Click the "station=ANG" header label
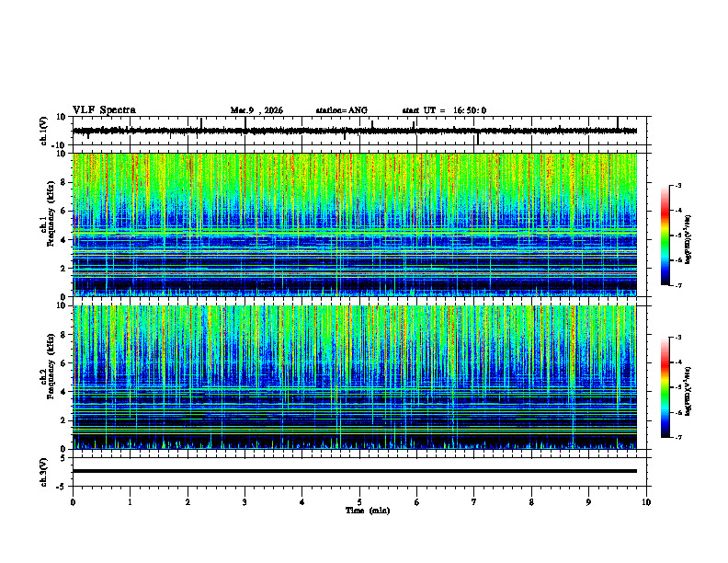The image size is (728, 563). 342,110
